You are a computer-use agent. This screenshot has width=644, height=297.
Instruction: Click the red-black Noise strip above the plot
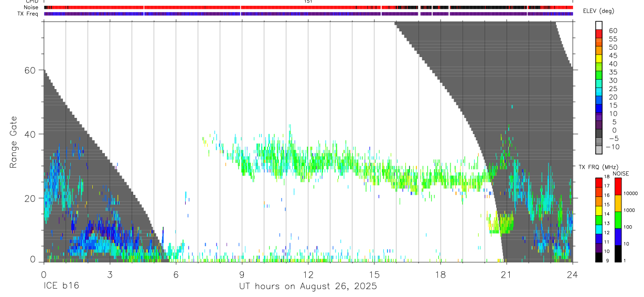click(308, 7)
